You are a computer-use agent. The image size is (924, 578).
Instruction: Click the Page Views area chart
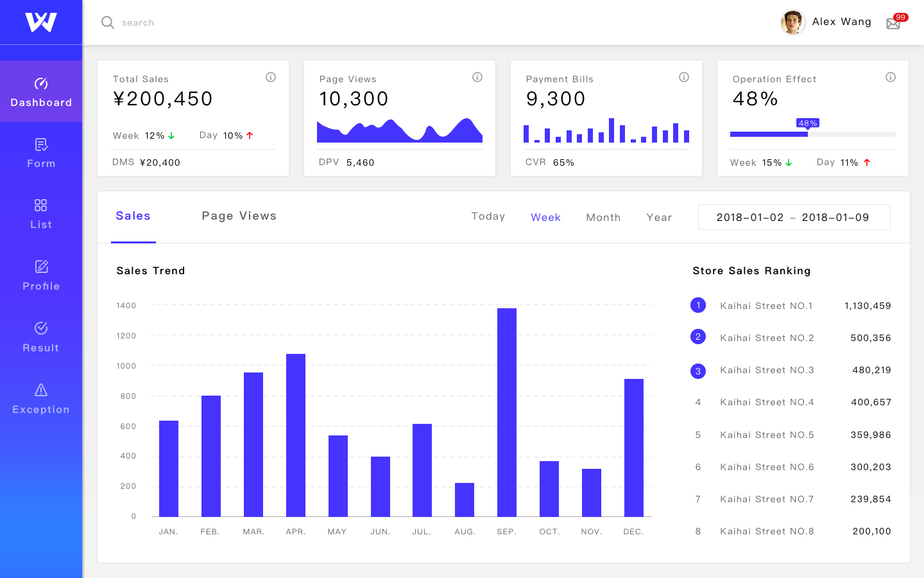tap(399, 130)
